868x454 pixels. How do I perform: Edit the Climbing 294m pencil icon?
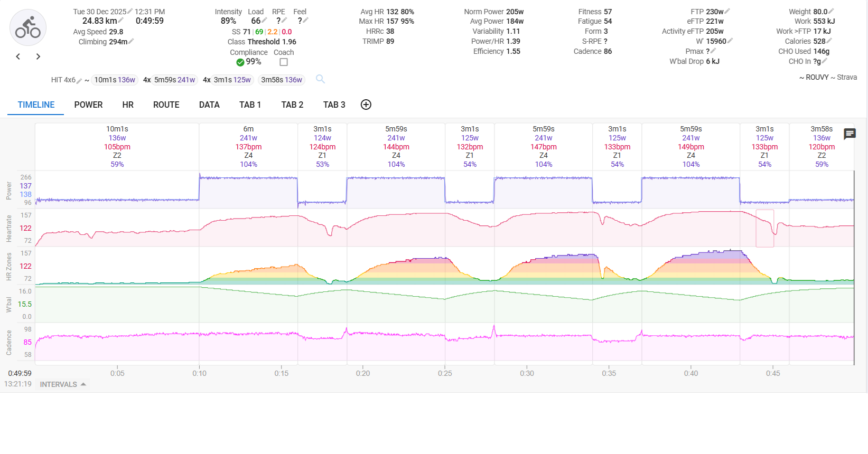(x=131, y=42)
